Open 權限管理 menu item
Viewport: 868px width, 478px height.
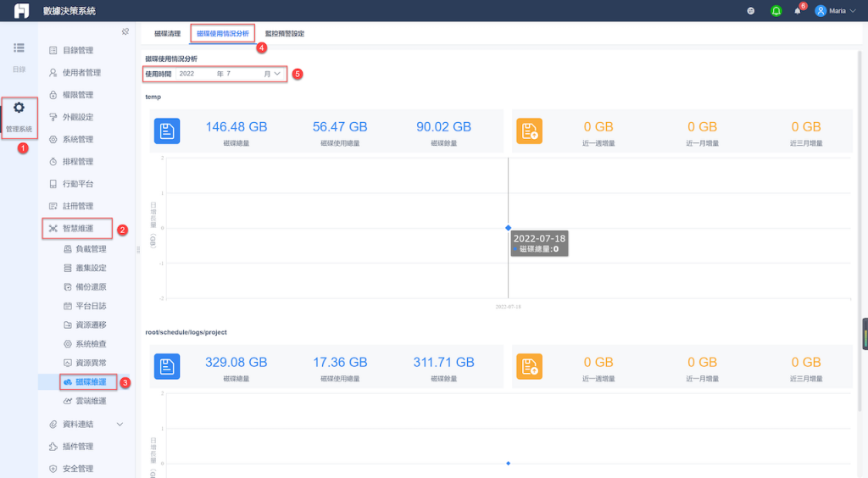pyautogui.click(x=78, y=95)
